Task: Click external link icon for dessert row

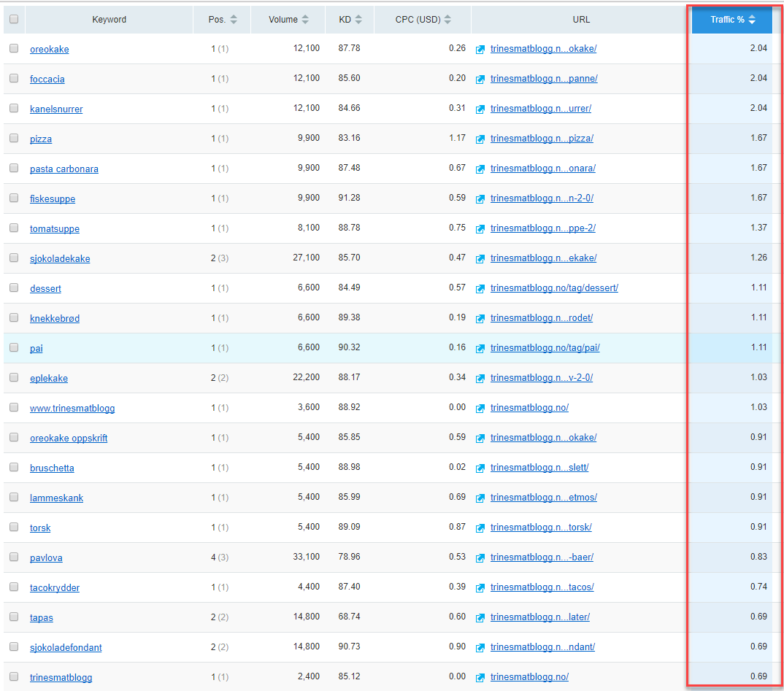Action: pyautogui.click(x=480, y=288)
